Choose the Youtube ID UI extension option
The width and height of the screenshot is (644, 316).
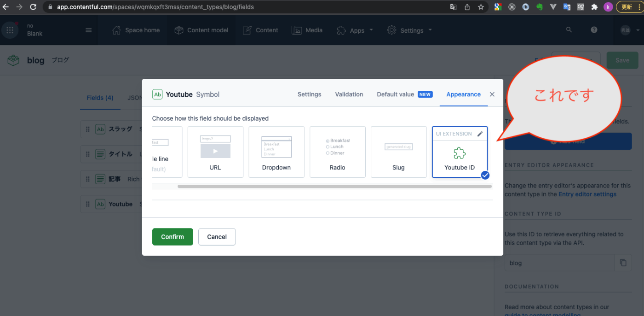point(460,152)
